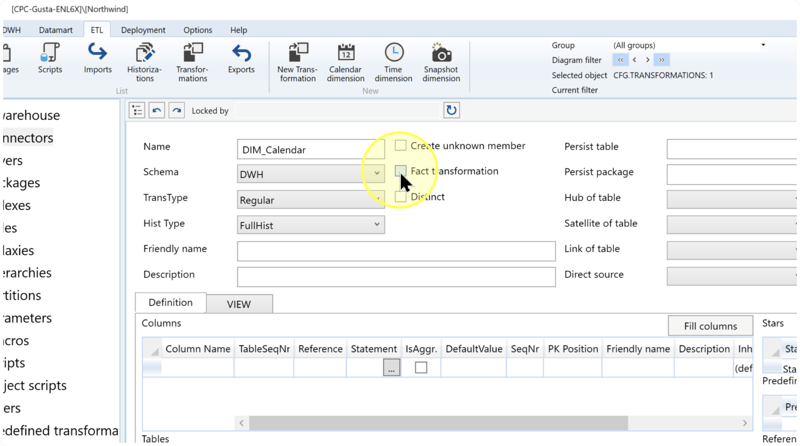Screen dimensions: 800x446
Task: Switch to the VIEW tab
Action: tap(239, 304)
